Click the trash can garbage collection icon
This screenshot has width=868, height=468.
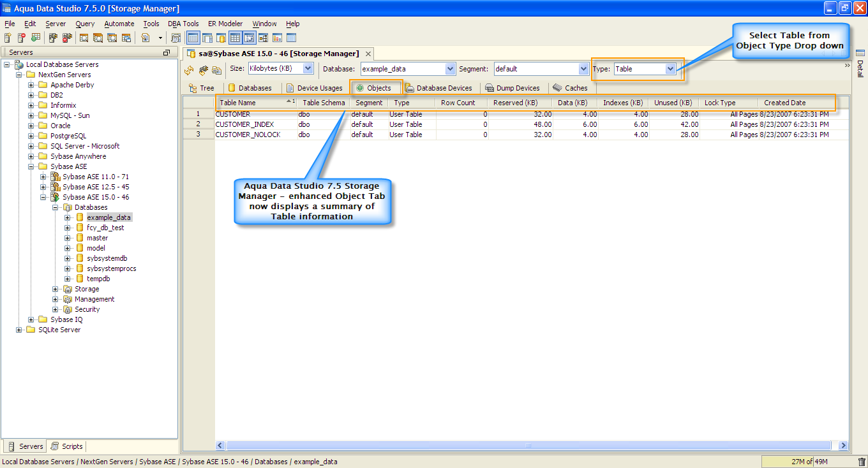[862, 462]
